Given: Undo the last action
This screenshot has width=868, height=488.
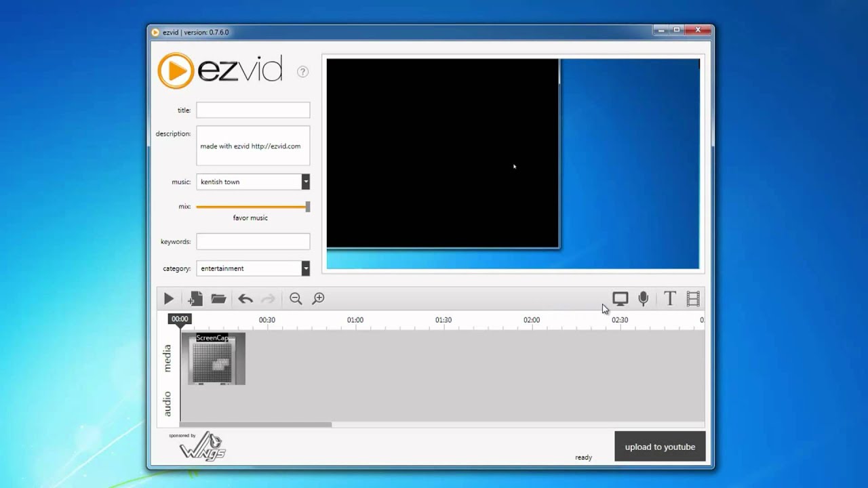Looking at the screenshot, I should (x=245, y=299).
